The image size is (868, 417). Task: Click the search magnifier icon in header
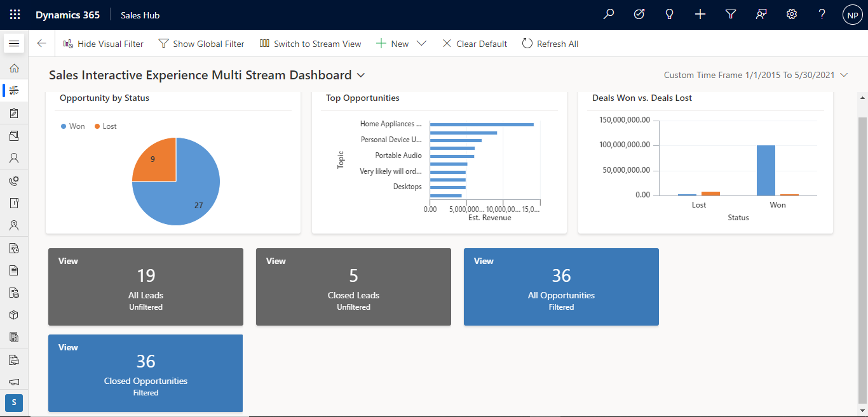609,14
